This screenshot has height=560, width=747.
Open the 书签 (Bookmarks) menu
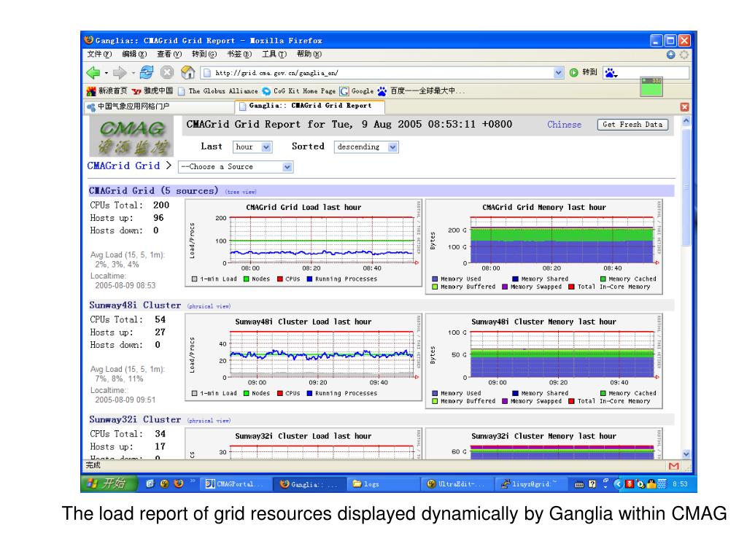point(239,54)
